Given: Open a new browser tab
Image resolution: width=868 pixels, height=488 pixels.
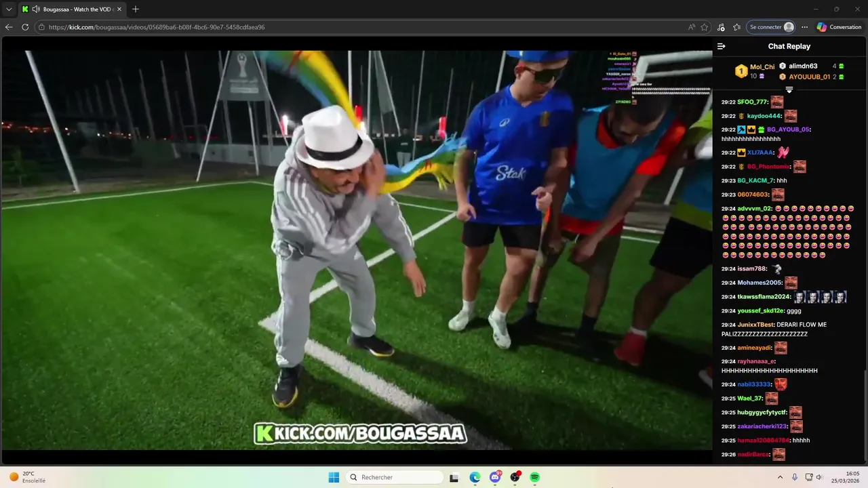Looking at the screenshot, I should (136, 9).
